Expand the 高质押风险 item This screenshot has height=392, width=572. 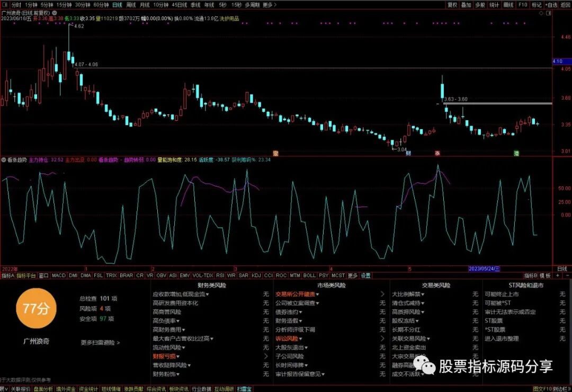click(408, 312)
